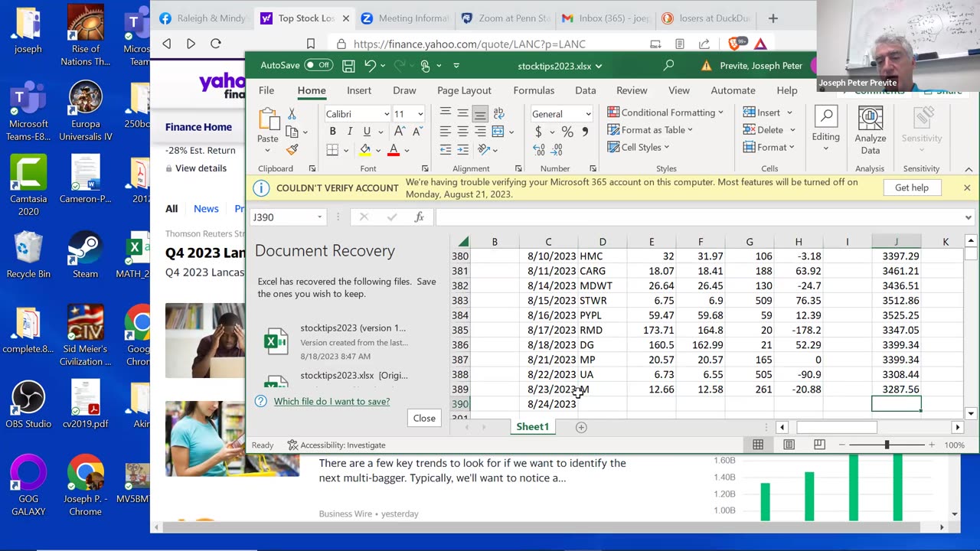Click the search magnifier in Excel title bar
Viewport: 980px width, 551px height.
click(668, 66)
